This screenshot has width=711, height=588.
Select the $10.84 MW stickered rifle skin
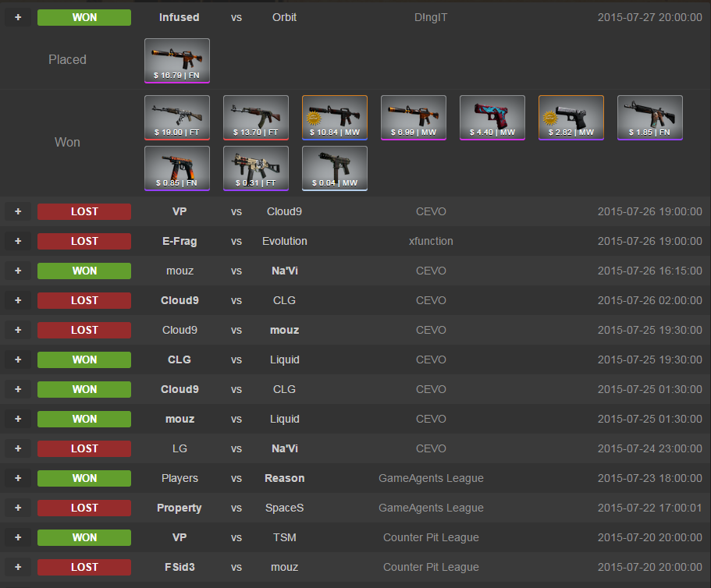(x=335, y=118)
